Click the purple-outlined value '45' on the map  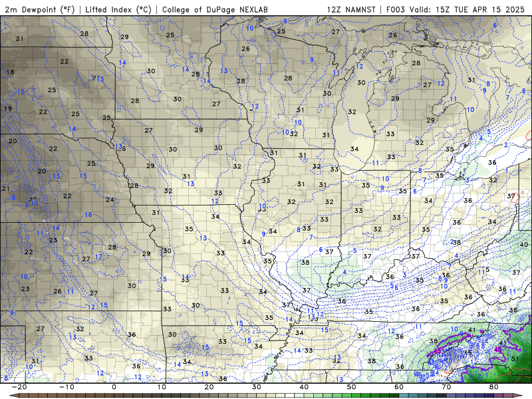coord(498,350)
